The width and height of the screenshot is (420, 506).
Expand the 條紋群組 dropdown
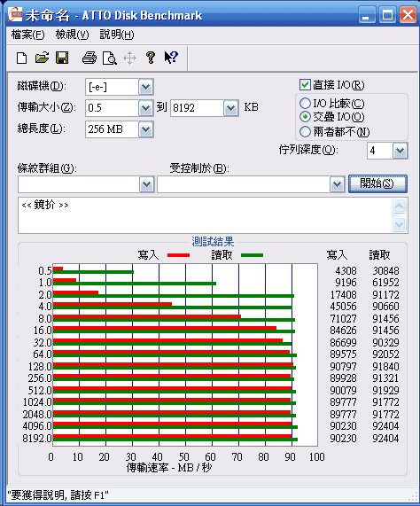pyautogui.click(x=147, y=184)
